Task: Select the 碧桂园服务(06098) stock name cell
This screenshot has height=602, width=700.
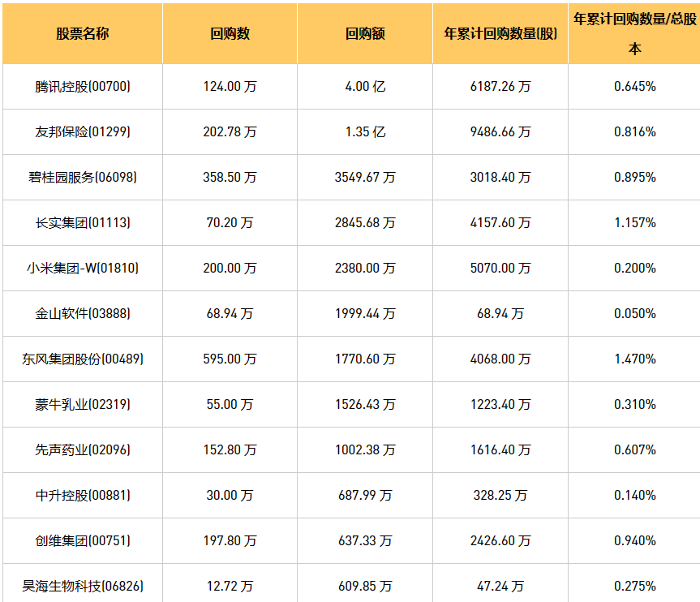Action: 83,178
